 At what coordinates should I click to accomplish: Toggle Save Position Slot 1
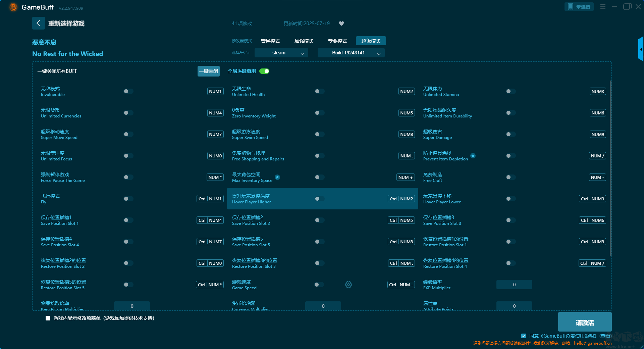pyautogui.click(x=128, y=220)
